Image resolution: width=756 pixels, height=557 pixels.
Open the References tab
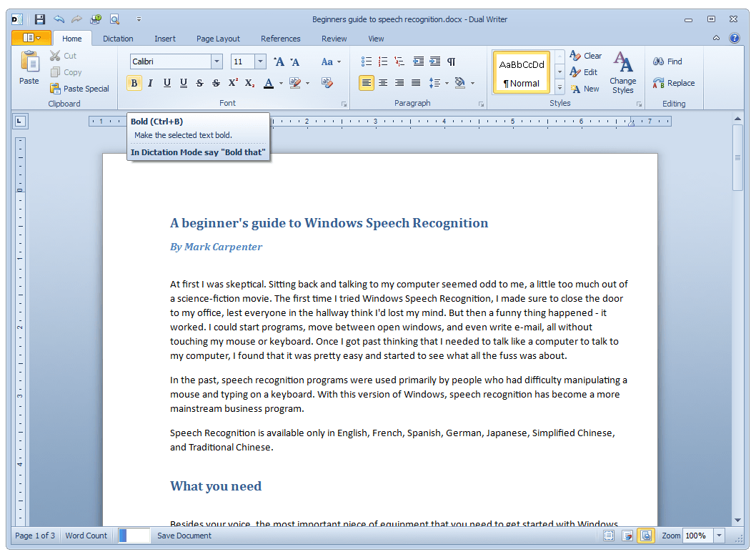coord(281,39)
